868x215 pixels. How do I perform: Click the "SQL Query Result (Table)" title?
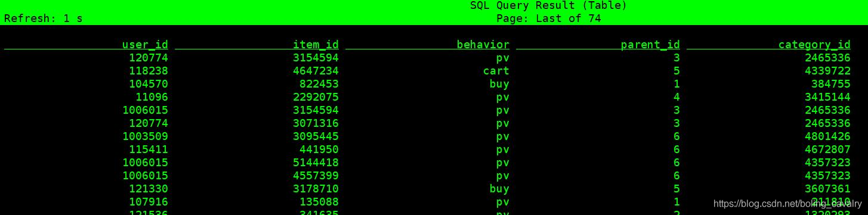[548, 5]
